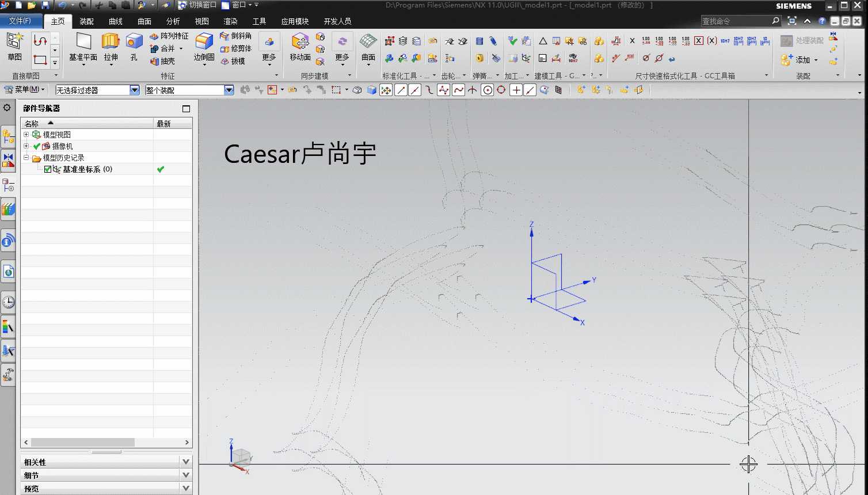
Task: Click the help question mark icon
Action: pyautogui.click(x=822, y=21)
